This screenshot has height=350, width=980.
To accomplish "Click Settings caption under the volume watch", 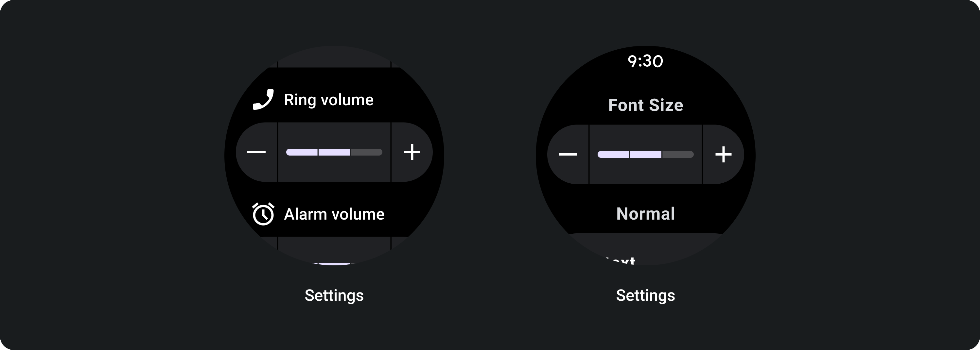I will (334, 296).
